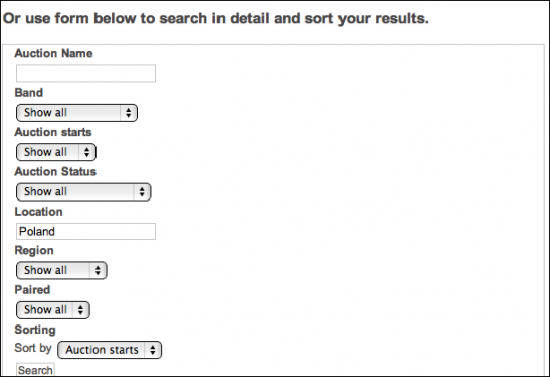Click the arrows icon on Sort by select

pos(153,350)
